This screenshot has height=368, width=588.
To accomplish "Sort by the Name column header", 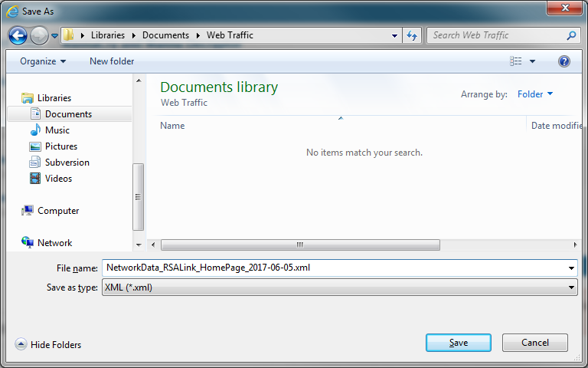I will 172,126.
